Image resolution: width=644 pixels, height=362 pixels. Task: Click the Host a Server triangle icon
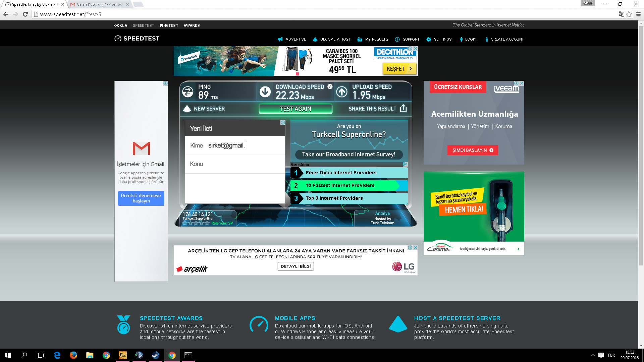[x=398, y=324]
